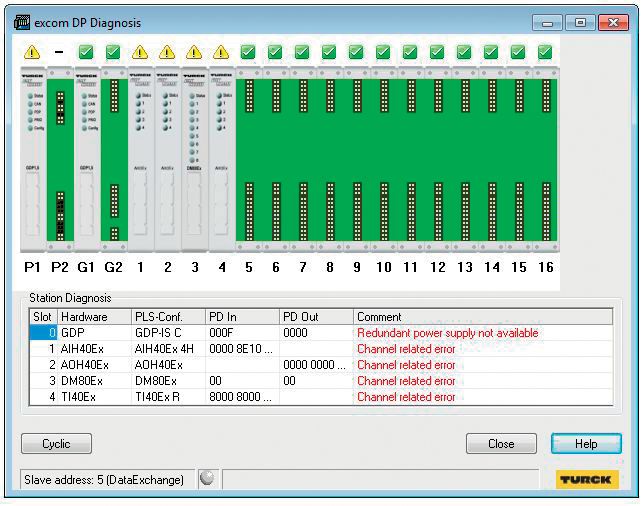Select the empty rack slot 10
This screenshot has height=506, width=642.
coord(384,159)
